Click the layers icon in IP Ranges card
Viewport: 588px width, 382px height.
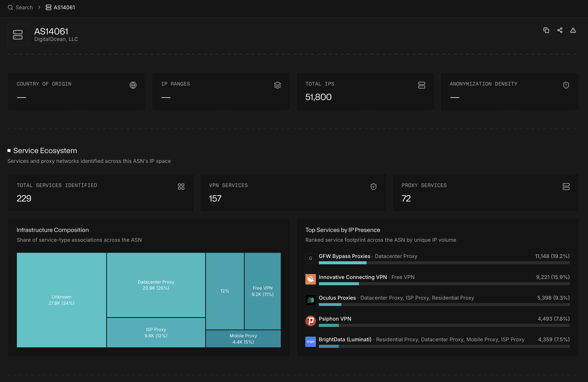coord(277,85)
